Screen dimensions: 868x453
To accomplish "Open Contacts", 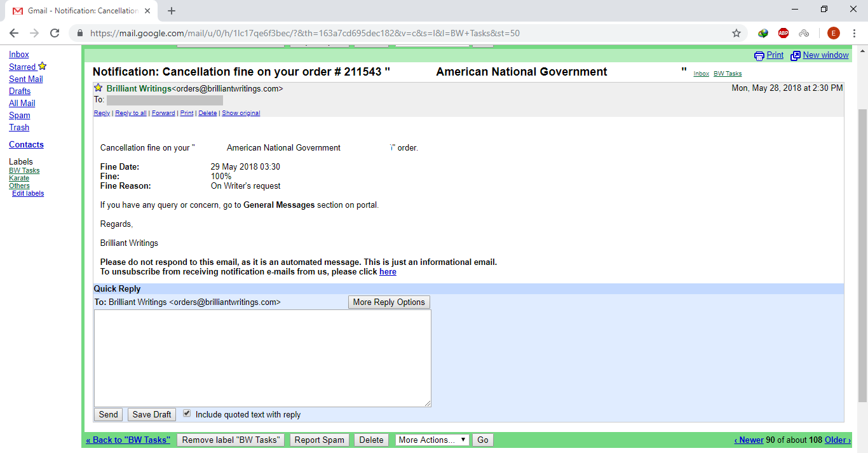I will pos(26,144).
